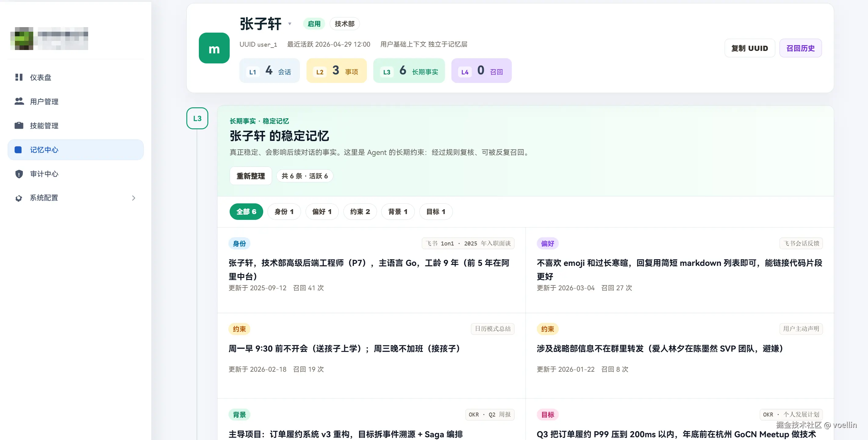Click the 张子轩 的稳定记忆 heading

[x=279, y=136]
